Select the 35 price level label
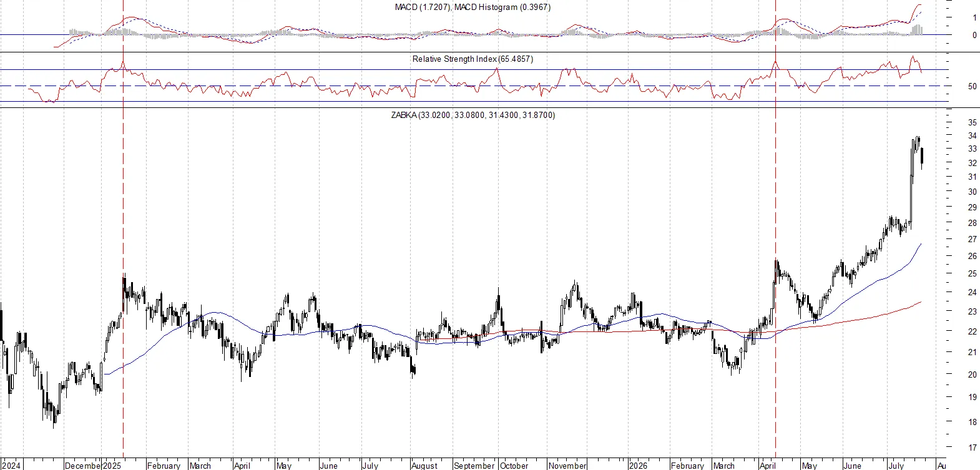 973,122
